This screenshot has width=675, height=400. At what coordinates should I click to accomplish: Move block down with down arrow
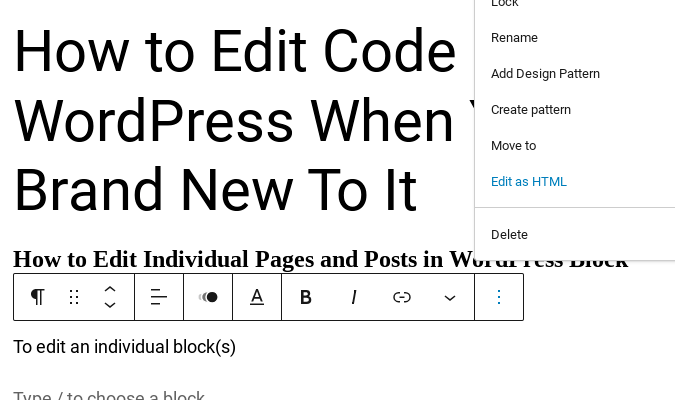tap(110, 305)
